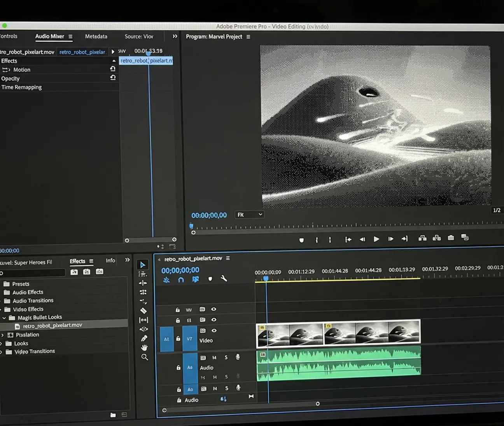Select the Zoom magnifier tool
This screenshot has height=426, width=504.
coord(144,357)
